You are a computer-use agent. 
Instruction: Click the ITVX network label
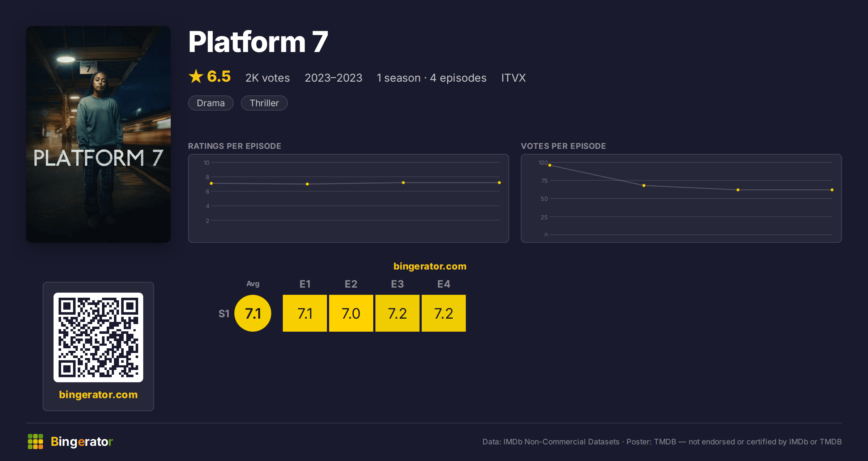coord(514,78)
